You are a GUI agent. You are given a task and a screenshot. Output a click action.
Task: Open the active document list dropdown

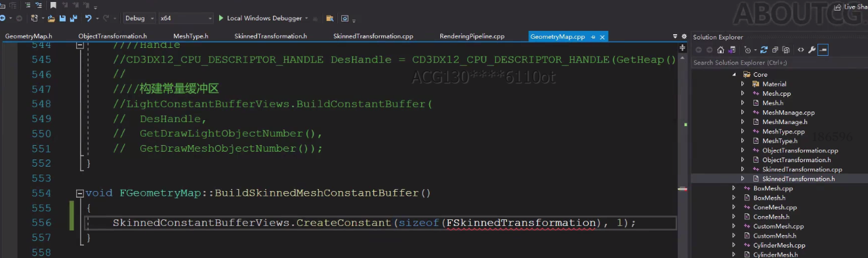tap(675, 37)
